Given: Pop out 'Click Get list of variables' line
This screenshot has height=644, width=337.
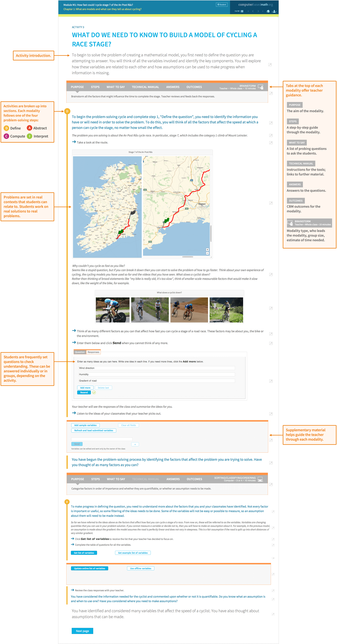Looking at the screenshot, I should tap(273, 539).
